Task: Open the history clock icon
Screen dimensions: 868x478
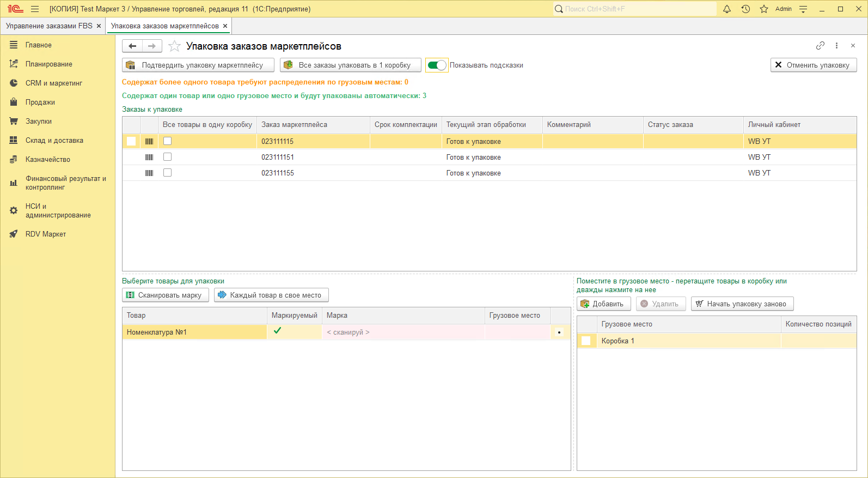Action: click(745, 9)
